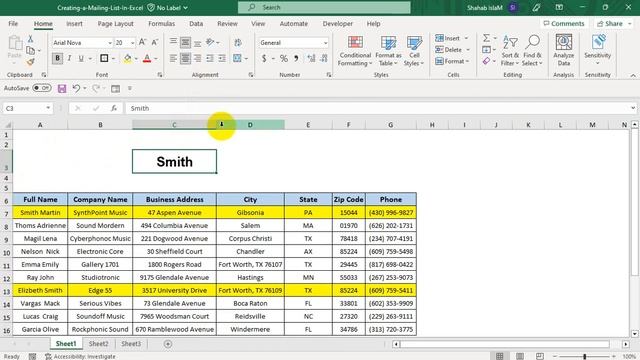Switch to the Insert tab
Viewport: 640px width, 360px height.
pos(74,24)
